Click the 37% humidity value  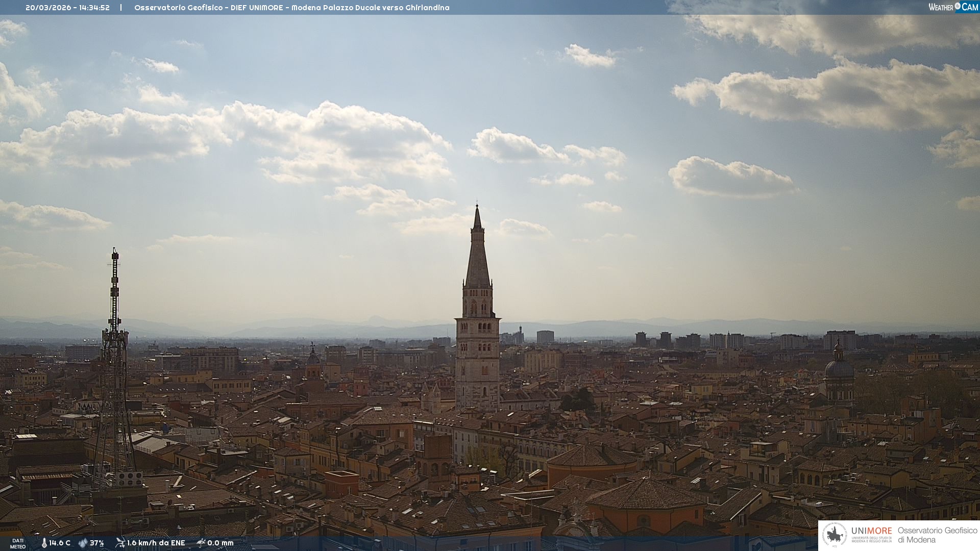97,543
